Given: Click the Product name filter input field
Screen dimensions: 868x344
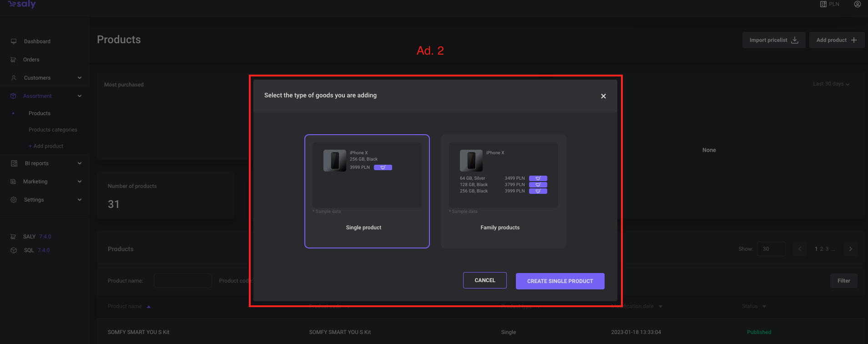Looking at the screenshot, I should pos(182,281).
